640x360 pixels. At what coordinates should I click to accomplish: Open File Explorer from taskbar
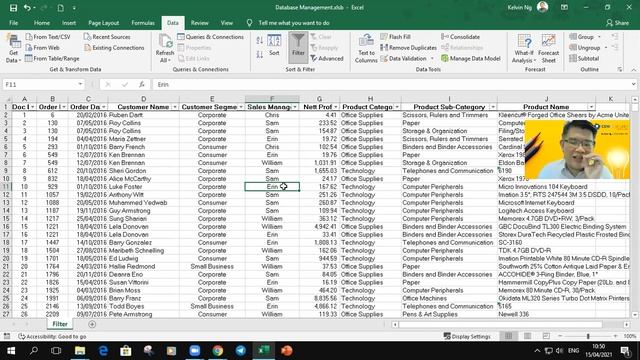80,351
